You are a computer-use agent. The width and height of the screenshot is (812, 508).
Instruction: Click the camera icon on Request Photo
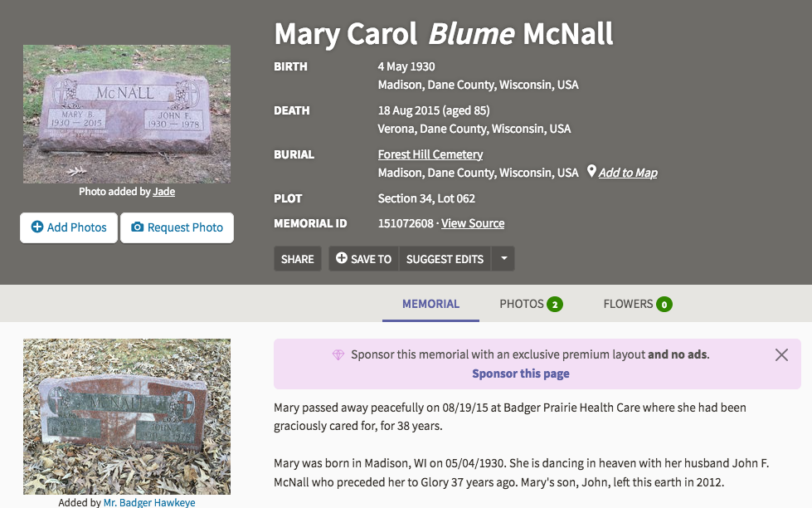point(138,227)
